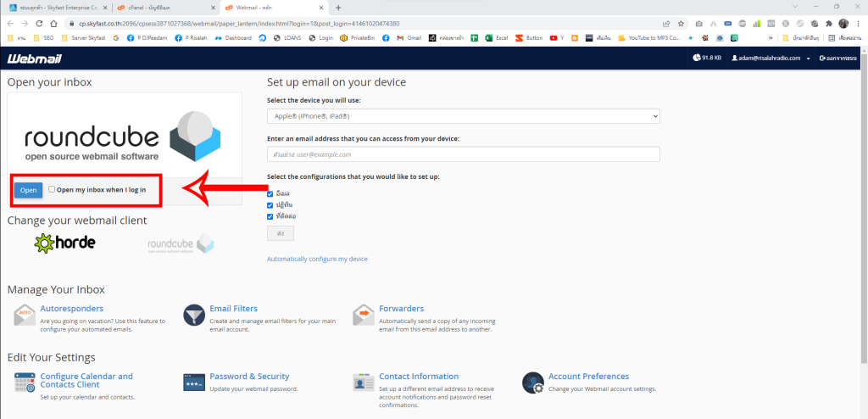Open the Autoresponders link
This screenshot has width=868, height=419.
click(71, 309)
